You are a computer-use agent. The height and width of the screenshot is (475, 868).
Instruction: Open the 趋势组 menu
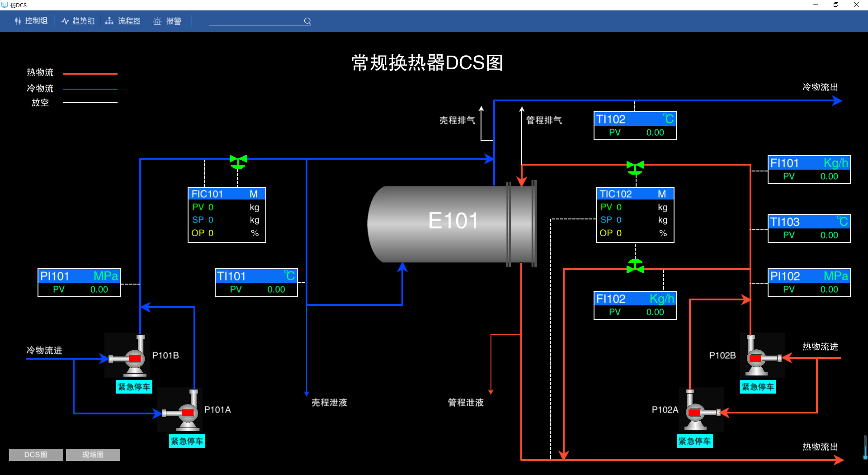point(78,21)
